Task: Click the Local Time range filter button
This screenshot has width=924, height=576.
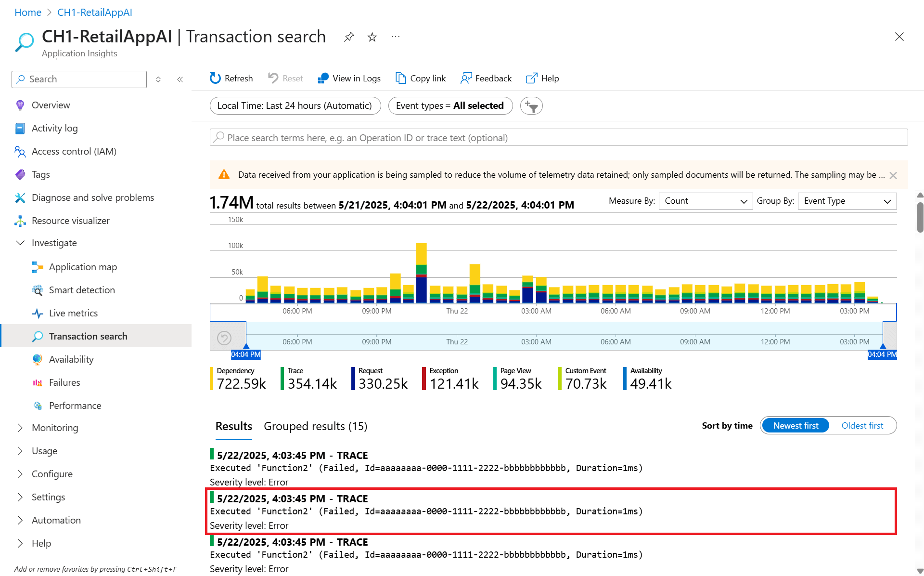Action: click(x=295, y=106)
